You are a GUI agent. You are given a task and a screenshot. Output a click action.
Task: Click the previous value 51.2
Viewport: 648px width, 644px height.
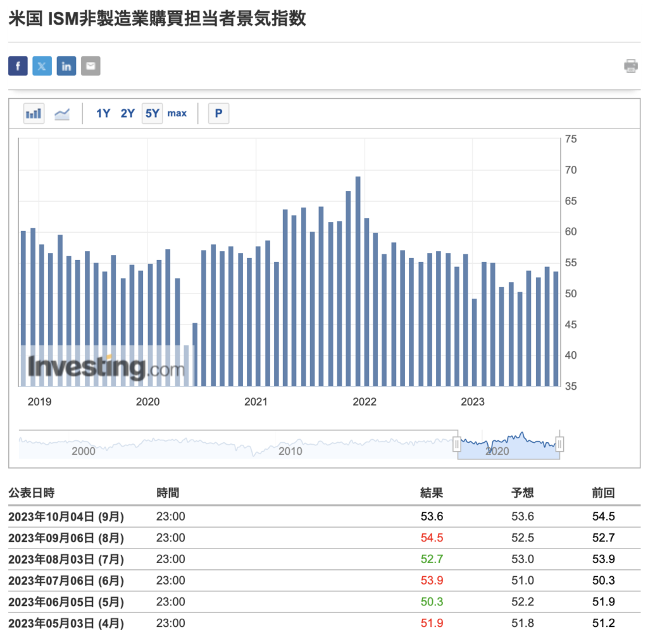[603, 623]
